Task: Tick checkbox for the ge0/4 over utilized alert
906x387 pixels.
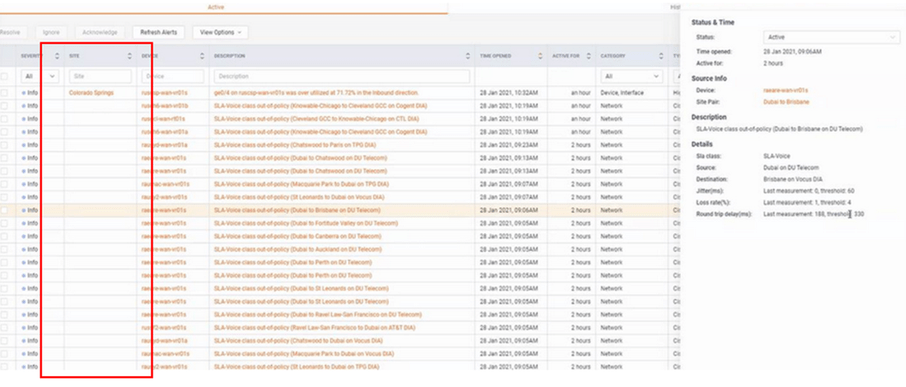Action: pyautogui.click(x=5, y=92)
